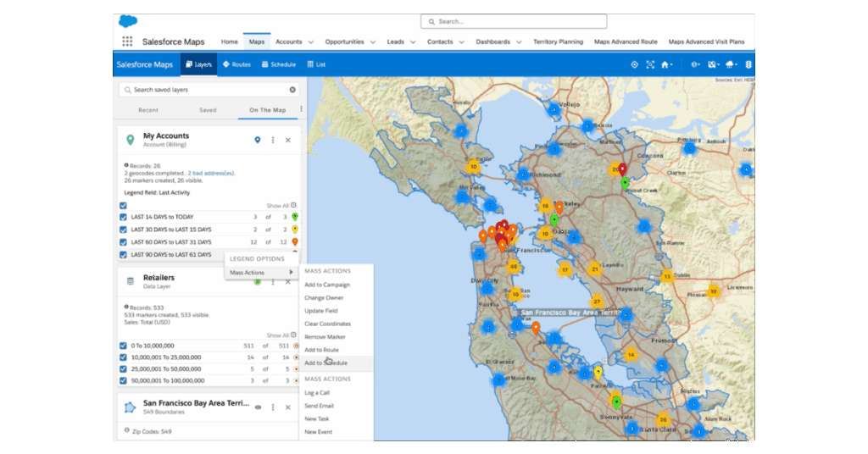Open the 2 bad address(es) link
Viewport: 868px width, 454px height.
pyautogui.click(x=211, y=173)
